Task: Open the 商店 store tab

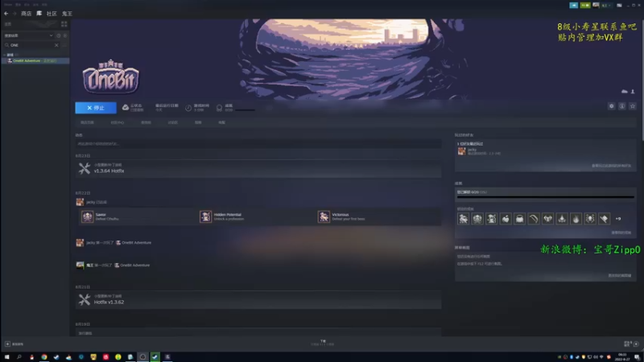Action: click(x=26, y=14)
